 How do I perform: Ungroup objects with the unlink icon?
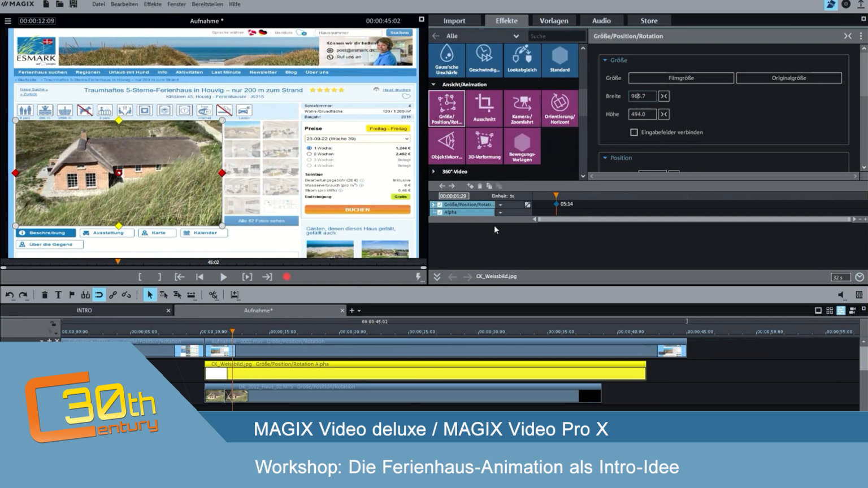(x=127, y=295)
